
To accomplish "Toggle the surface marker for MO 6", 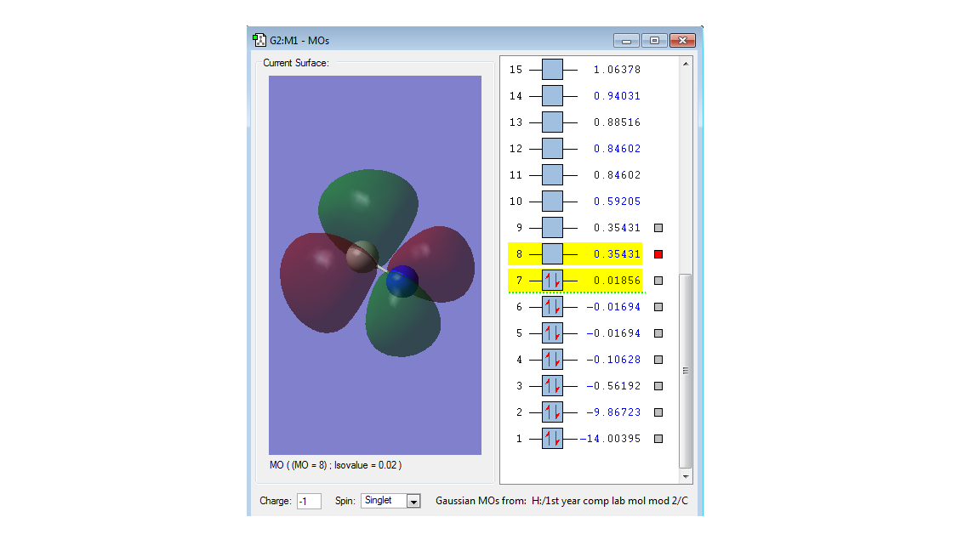I will [658, 307].
